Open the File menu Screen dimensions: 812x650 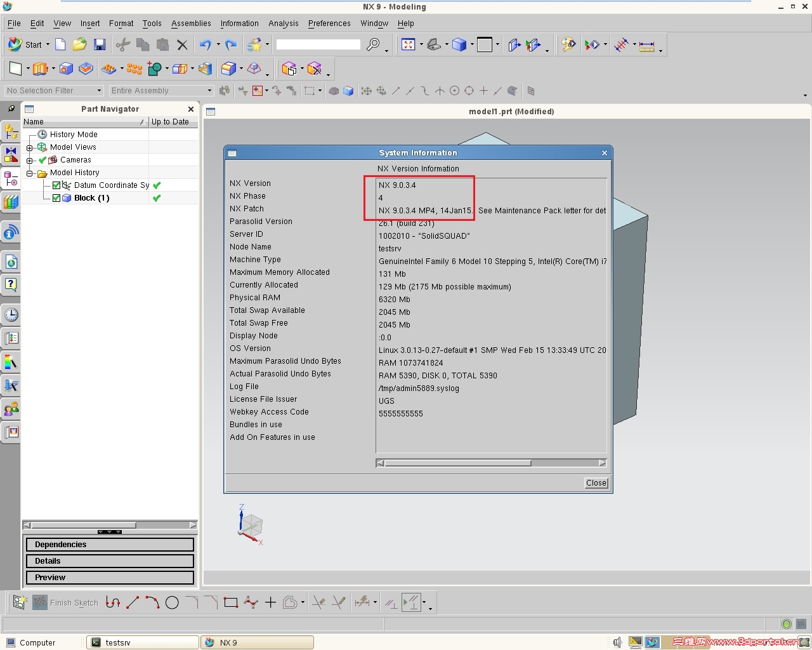click(14, 23)
